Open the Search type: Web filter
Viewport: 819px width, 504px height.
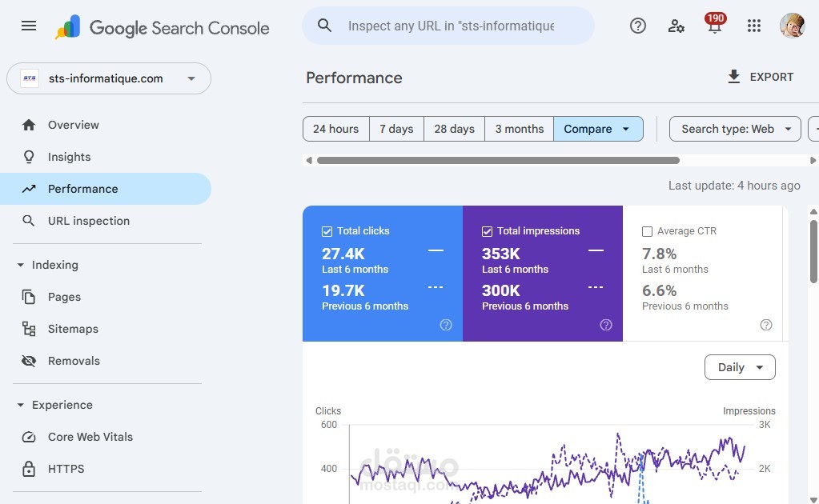735,129
